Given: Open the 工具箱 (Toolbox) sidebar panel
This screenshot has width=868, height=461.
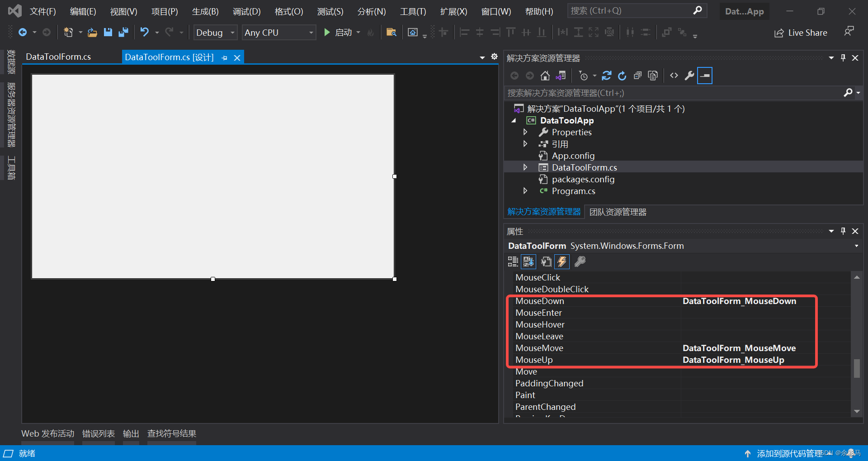Looking at the screenshot, I should coord(11,167).
